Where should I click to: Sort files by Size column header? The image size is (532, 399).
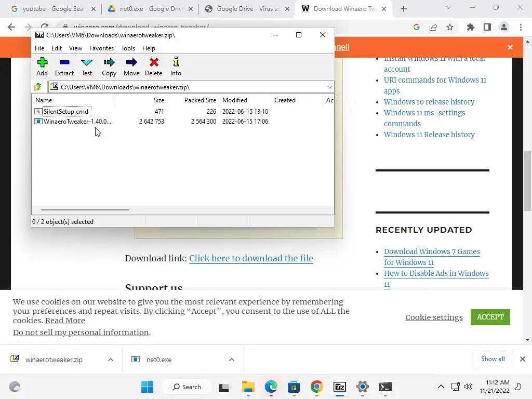(141, 100)
